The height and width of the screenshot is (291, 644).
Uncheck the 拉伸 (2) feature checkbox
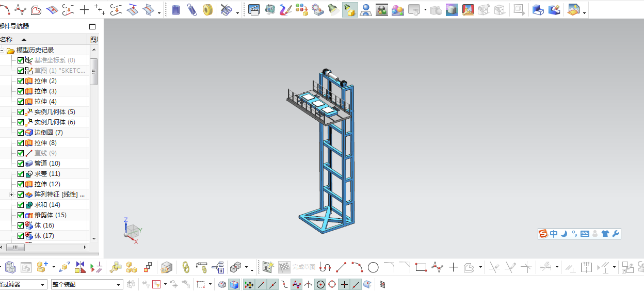pos(21,81)
